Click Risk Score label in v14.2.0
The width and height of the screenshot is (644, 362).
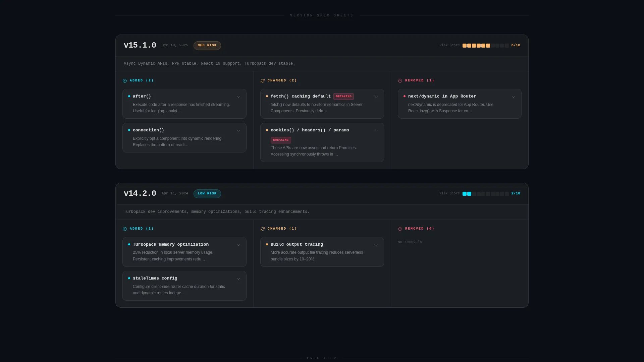click(x=449, y=193)
